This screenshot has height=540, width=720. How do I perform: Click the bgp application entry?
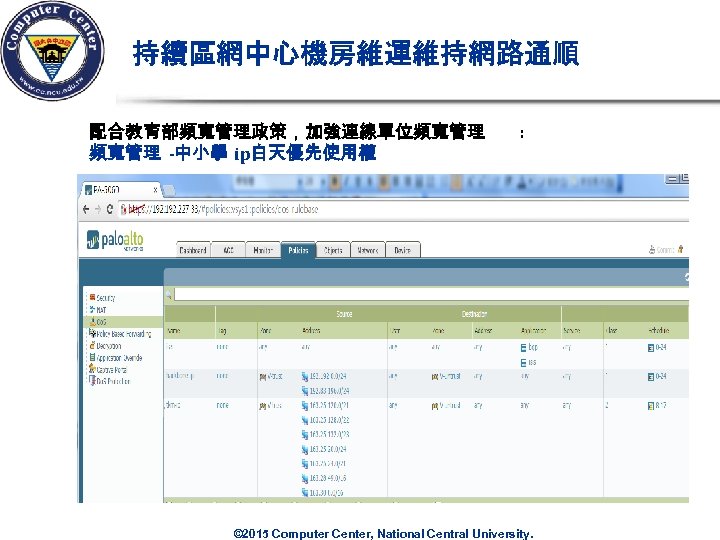(x=529, y=348)
